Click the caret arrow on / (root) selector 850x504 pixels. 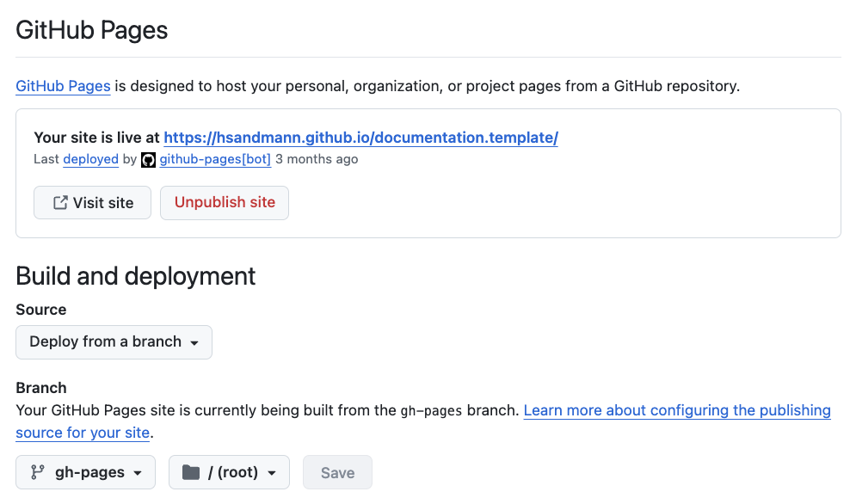[x=272, y=473]
